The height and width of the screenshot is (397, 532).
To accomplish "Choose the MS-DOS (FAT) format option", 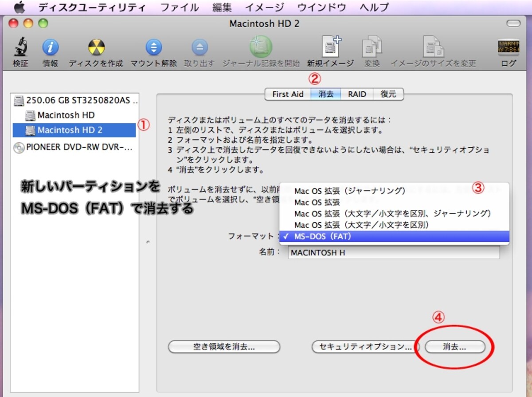I will (395, 237).
